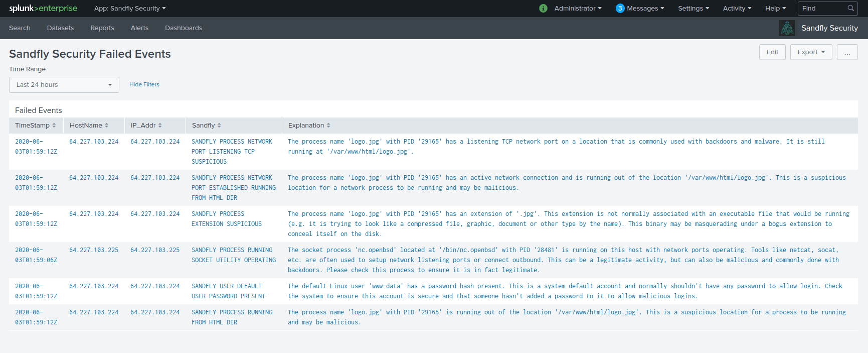Image resolution: width=868 pixels, height=353 pixels.
Task: Open the App: Sandfly Security dropdown
Action: (x=130, y=8)
